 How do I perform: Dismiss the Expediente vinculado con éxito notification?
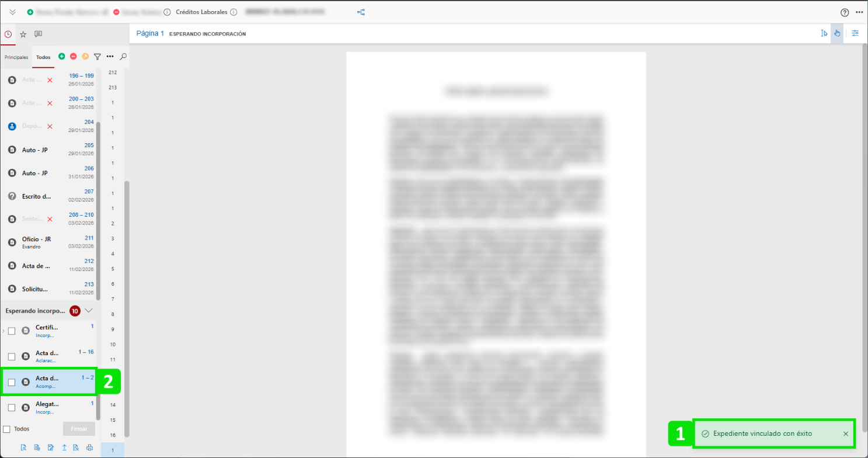click(x=846, y=434)
